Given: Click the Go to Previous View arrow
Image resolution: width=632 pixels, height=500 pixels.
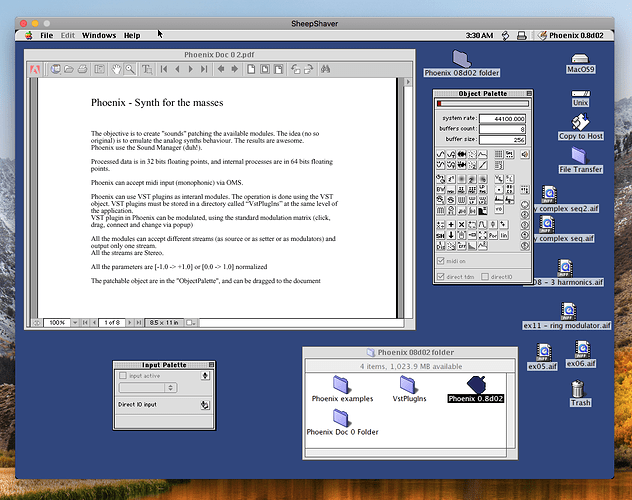Looking at the screenshot, I should 221,69.
